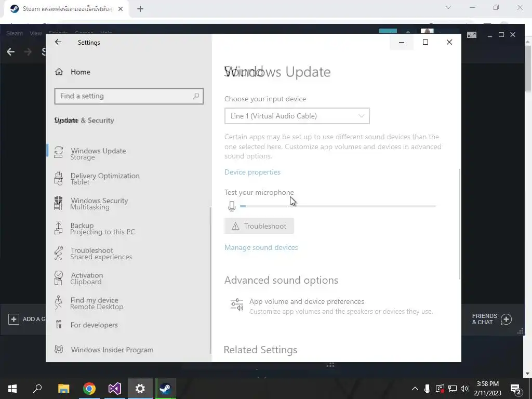Open Delivery Optimization in the sidebar
The image size is (532, 399).
tap(105, 176)
